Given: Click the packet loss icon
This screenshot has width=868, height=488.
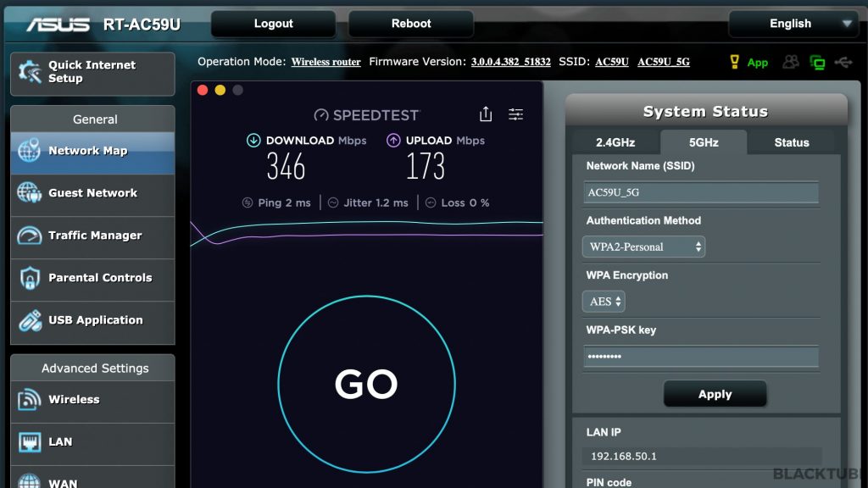Looking at the screenshot, I should [430, 203].
